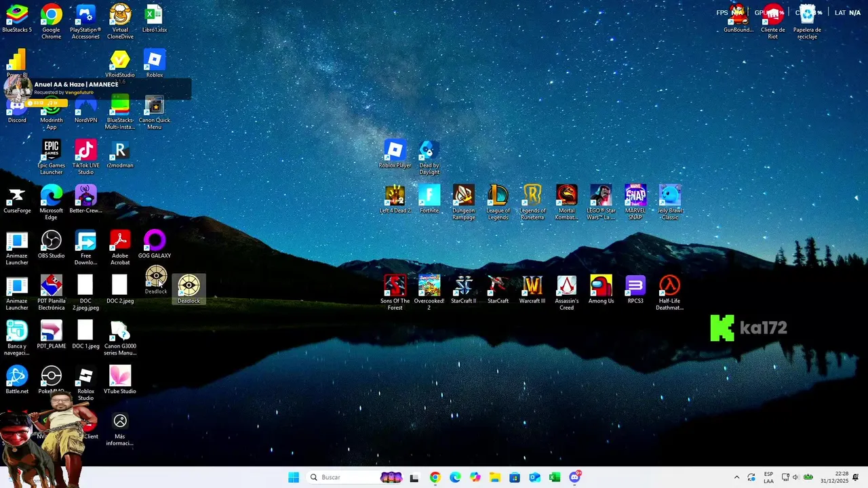868x488 pixels.
Task: Launch MARVEL SNAP desktop icon
Action: pyautogui.click(x=635, y=203)
